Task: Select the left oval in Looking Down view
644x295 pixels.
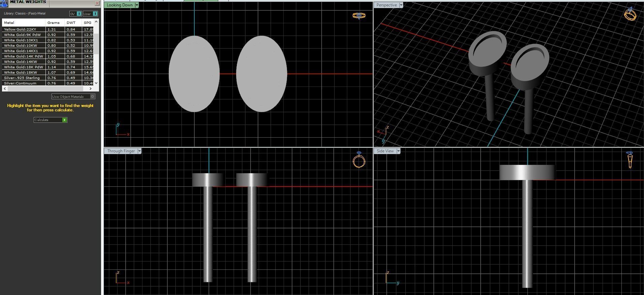Action: pos(194,74)
